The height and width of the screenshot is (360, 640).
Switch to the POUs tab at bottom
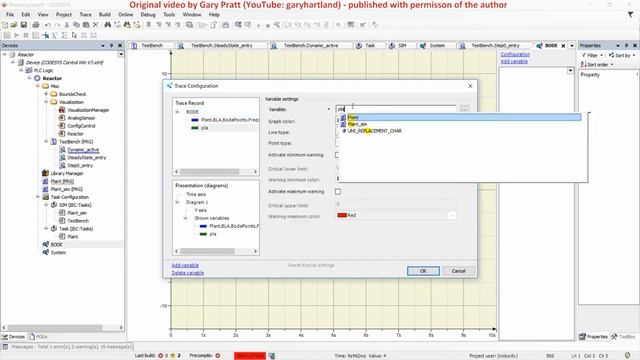[x=38, y=337]
